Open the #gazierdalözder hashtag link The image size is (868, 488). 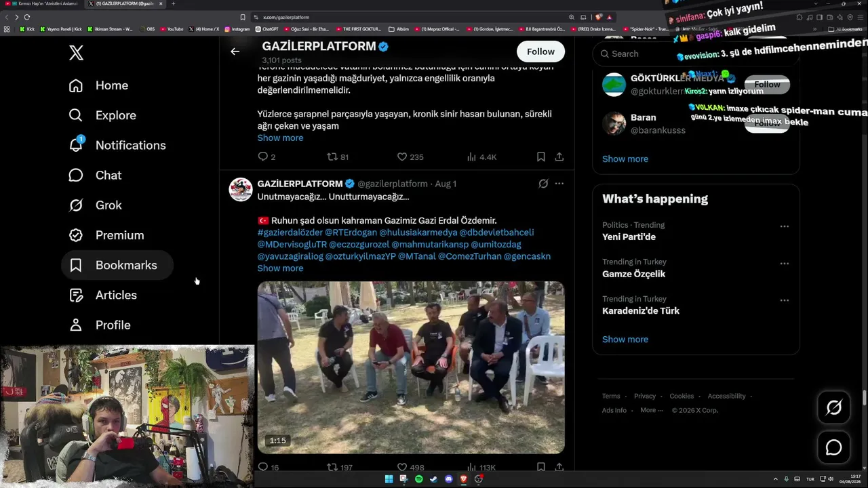click(x=290, y=232)
